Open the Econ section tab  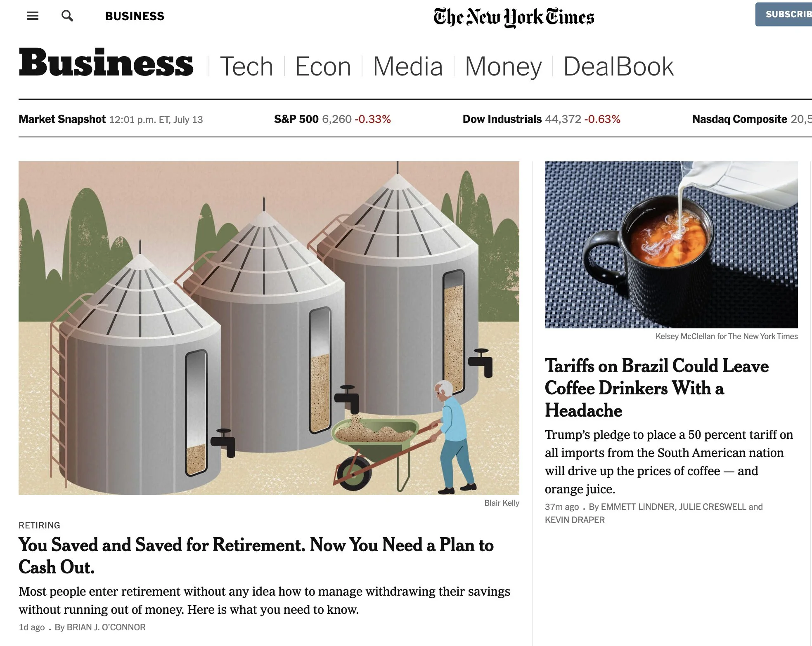tap(323, 66)
